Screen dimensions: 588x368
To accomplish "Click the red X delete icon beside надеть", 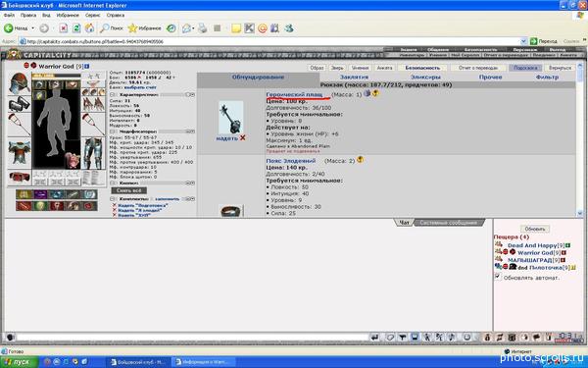I will pos(243,137).
